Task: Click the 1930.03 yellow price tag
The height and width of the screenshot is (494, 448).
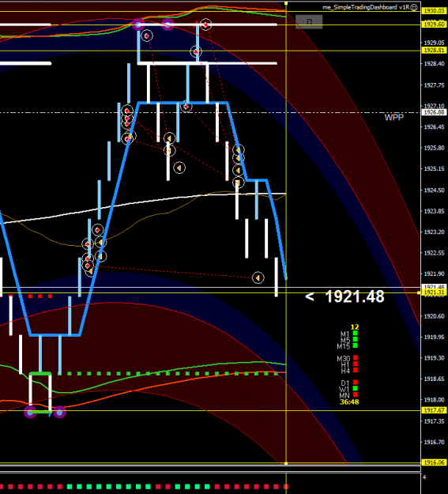Action: (x=434, y=11)
